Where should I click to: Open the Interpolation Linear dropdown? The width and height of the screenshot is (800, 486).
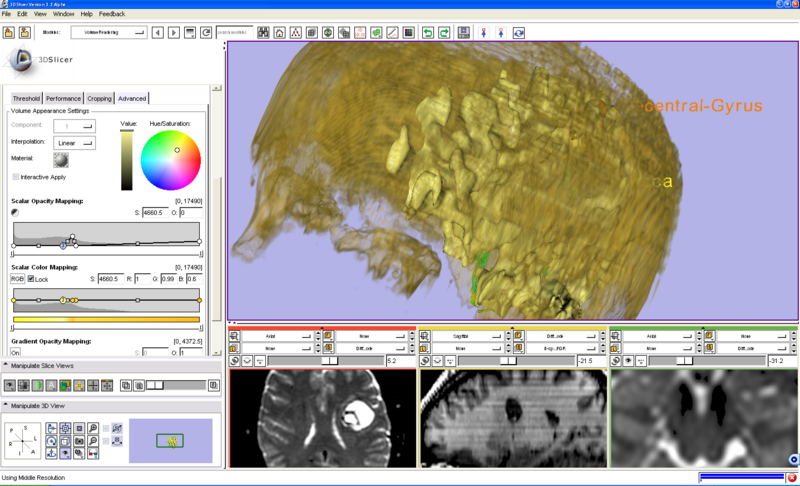(x=75, y=143)
